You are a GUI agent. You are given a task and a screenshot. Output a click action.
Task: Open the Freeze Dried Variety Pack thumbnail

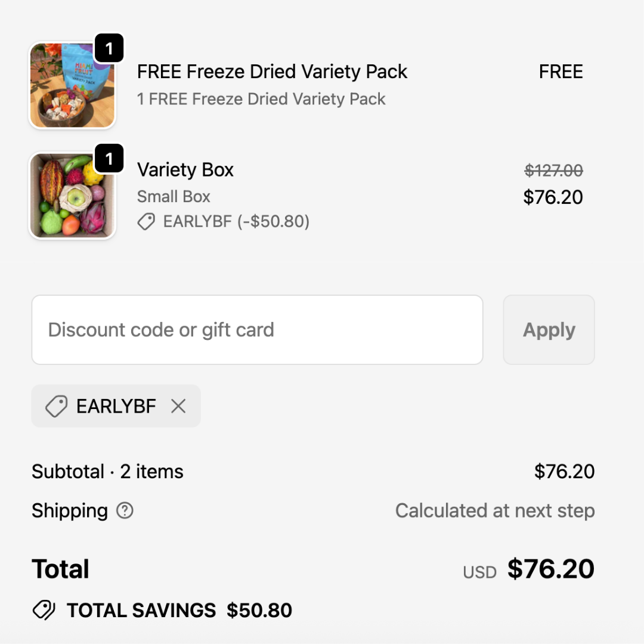pyautogui.click(x=72, y=86)
